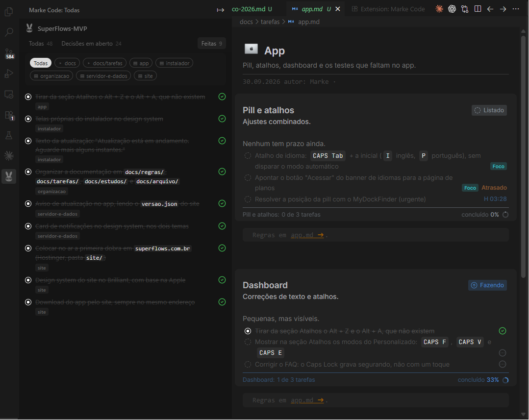Check task Resolver a posição da pill
529x420 pixels.
point(248,199)
